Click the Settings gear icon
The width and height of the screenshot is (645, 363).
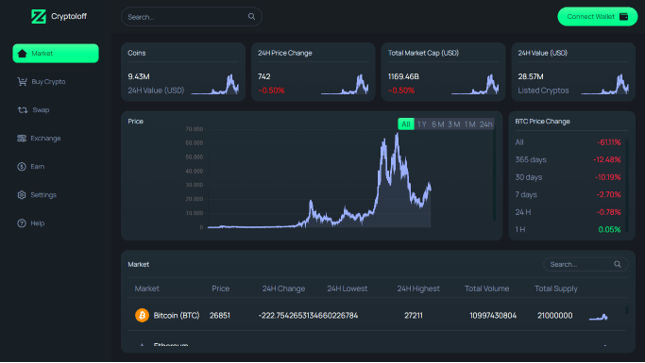pos(22,195)
